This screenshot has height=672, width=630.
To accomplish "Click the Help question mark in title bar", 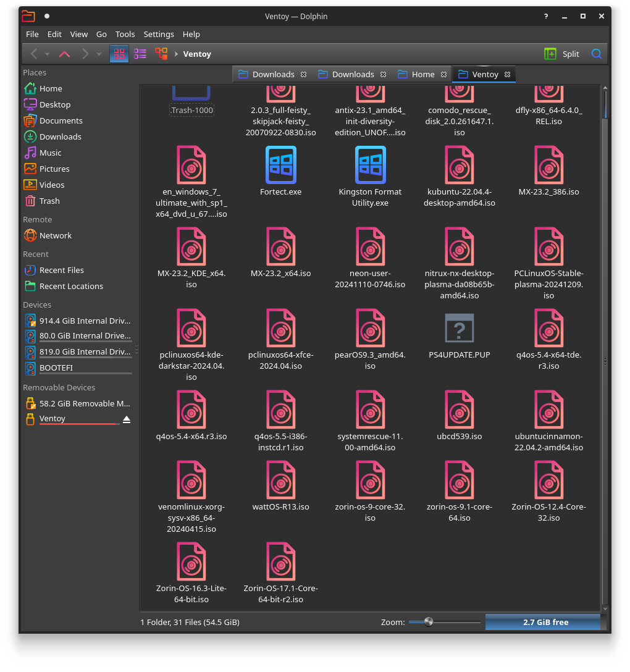I will click(546, 16).
